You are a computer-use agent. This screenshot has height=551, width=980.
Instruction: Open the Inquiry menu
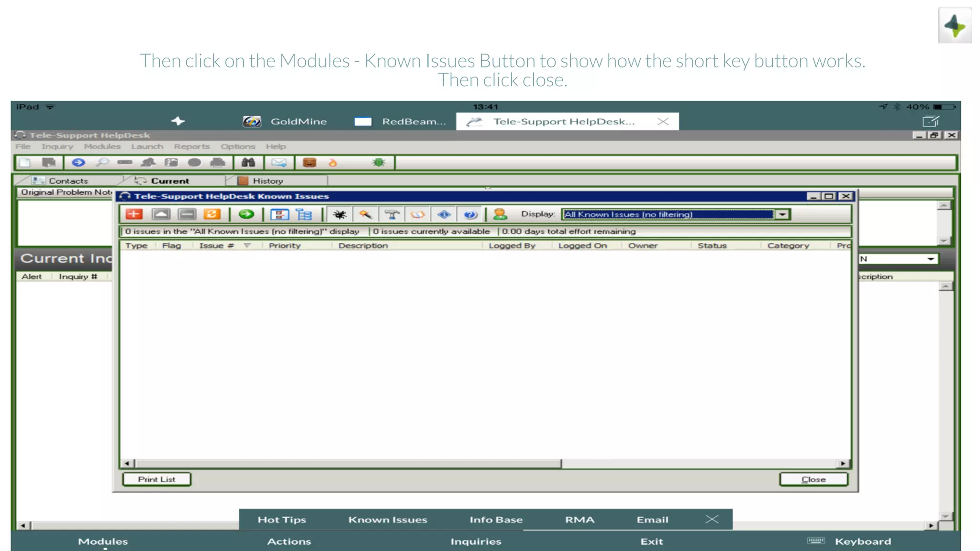[57, 146]
